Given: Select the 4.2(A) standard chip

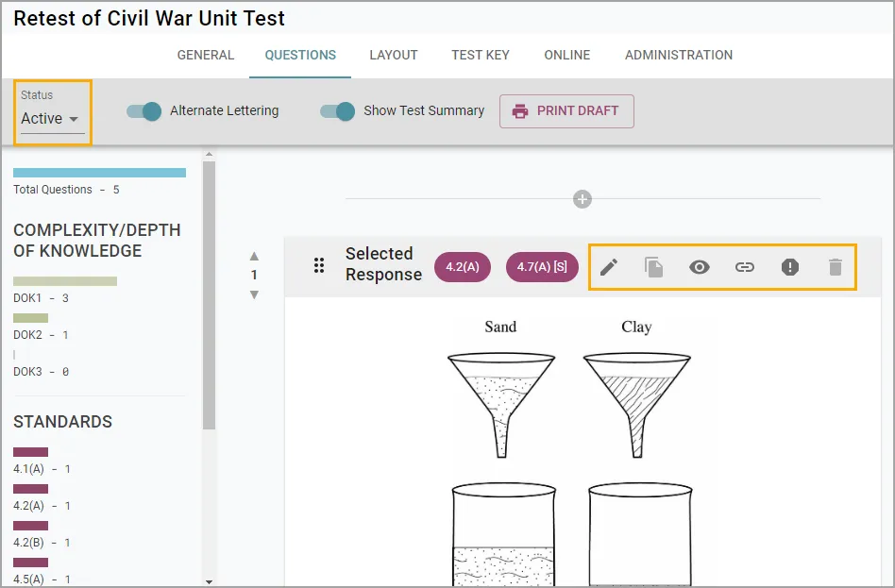Looking at the screenshot, I should [x=464, y=266].
